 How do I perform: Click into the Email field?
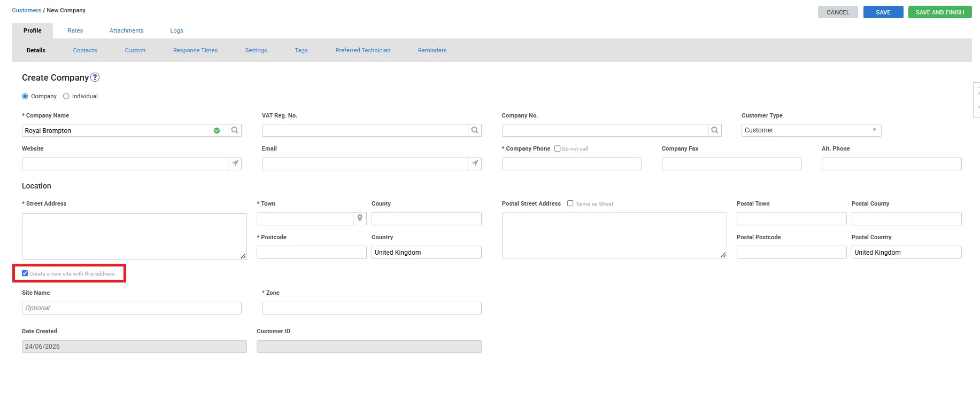point(365,163)
